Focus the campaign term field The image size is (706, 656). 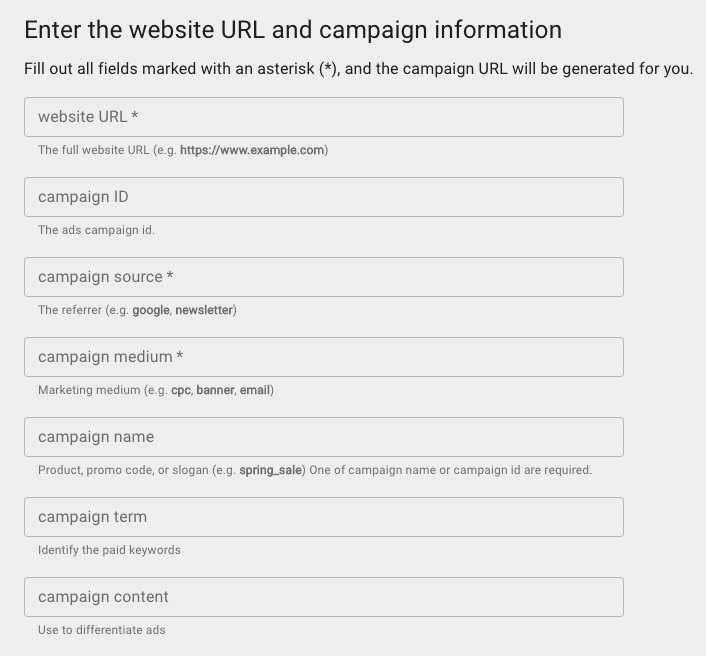coord(323,517)
